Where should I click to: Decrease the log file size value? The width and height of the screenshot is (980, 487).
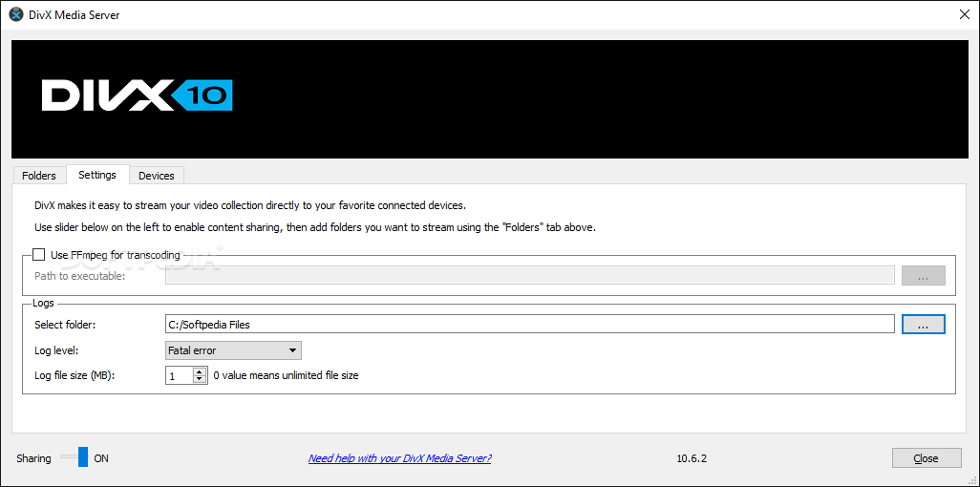tap(200, 379)
